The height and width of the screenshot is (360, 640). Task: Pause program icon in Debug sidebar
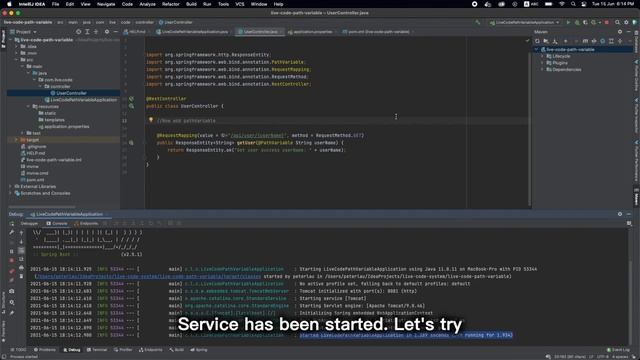tap(12, 251)
